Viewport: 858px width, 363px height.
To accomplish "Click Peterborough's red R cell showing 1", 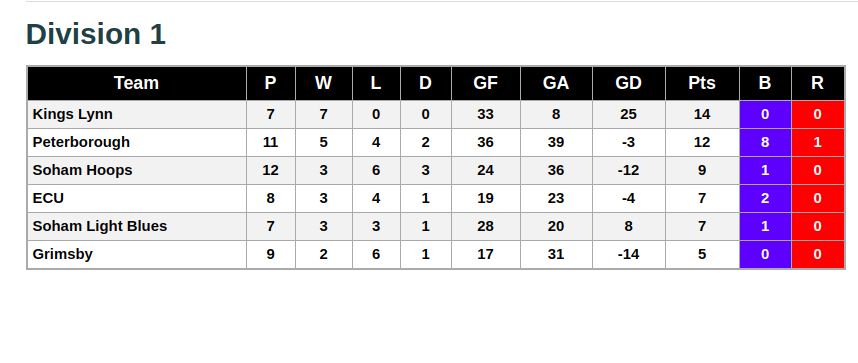I will (x=818, y=142).
